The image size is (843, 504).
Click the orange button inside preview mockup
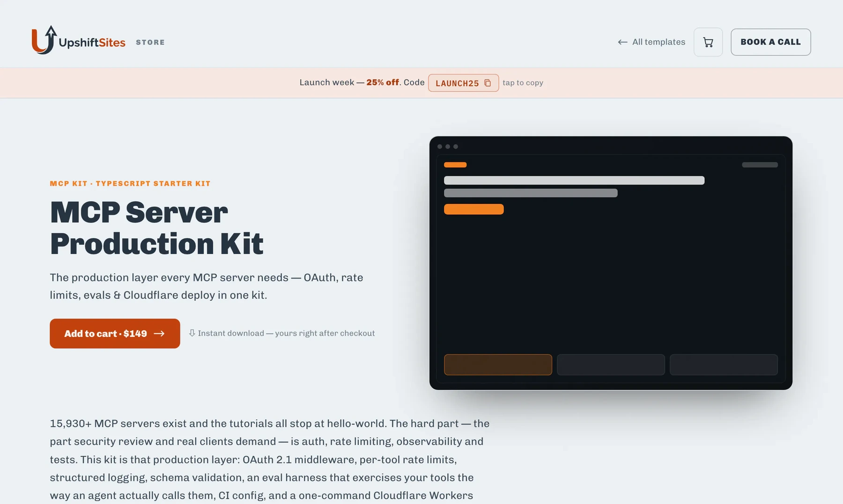(474, 209)
